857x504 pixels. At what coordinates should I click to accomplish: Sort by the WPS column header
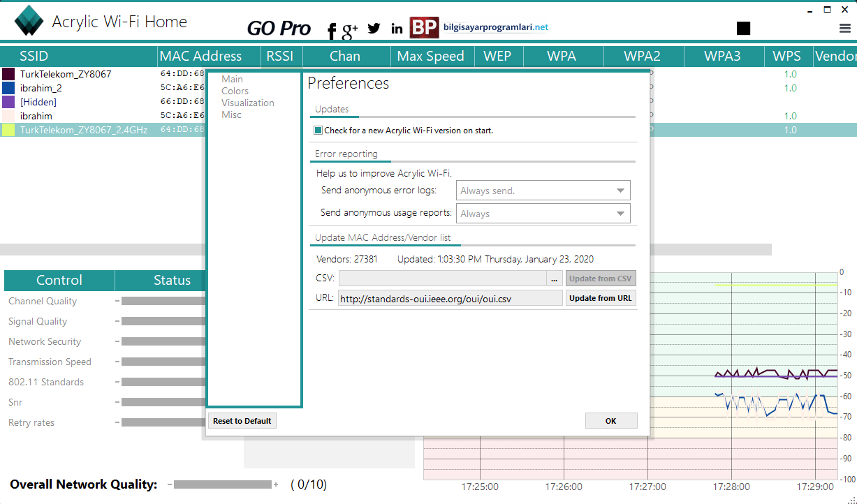click(x=787, y=56)
